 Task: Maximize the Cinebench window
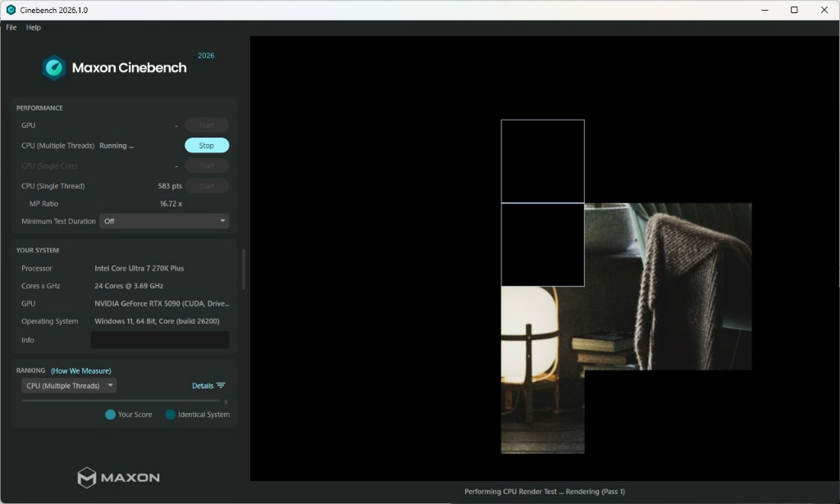(794, 10)
